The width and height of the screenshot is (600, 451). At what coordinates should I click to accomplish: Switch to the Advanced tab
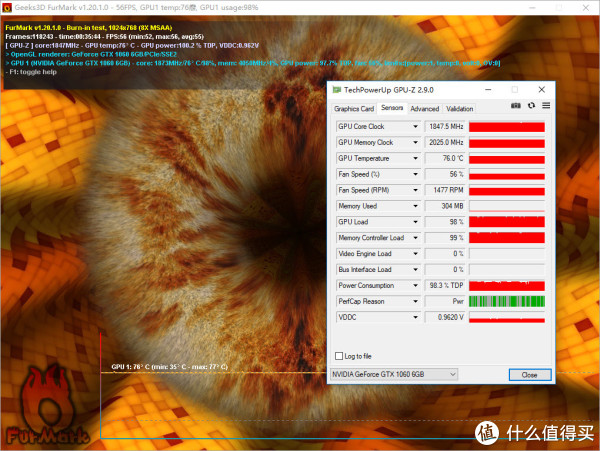424,108
